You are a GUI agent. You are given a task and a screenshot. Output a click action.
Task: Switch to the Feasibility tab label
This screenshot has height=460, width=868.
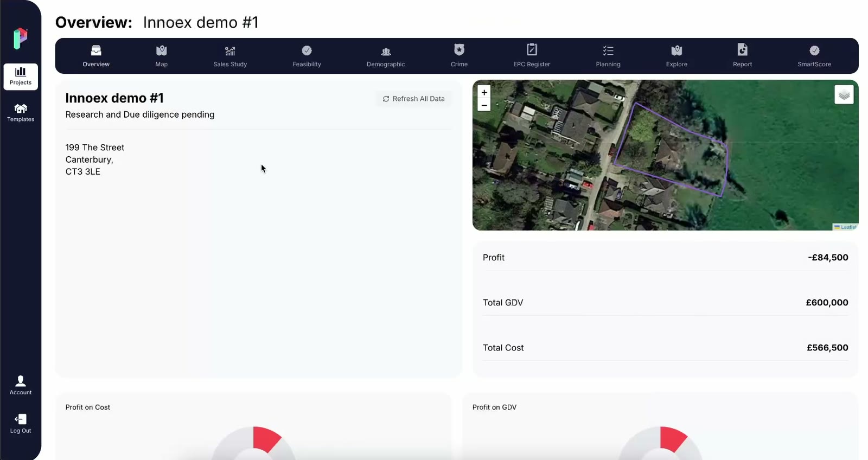[307, 64]
